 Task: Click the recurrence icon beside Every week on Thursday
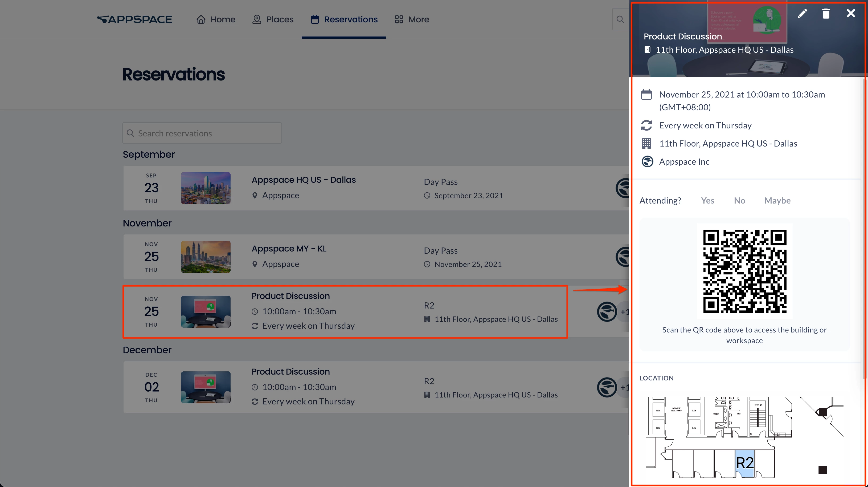[646, 125]
